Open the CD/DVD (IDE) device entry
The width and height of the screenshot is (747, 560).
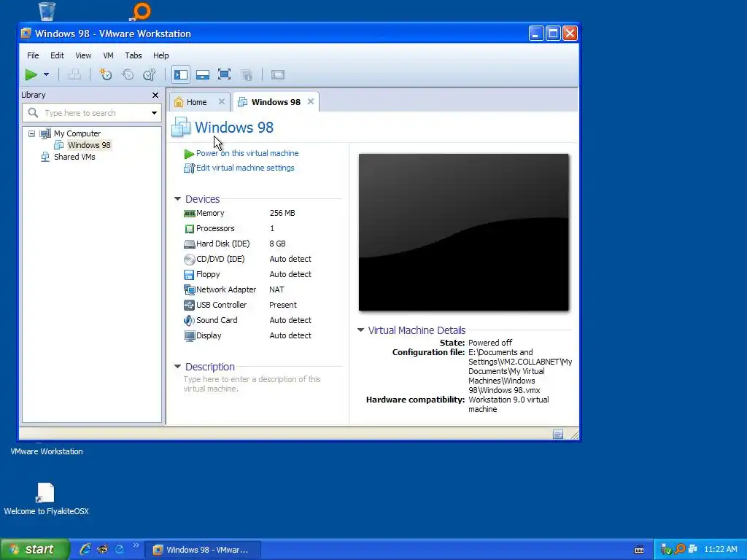tap(220, 259)
